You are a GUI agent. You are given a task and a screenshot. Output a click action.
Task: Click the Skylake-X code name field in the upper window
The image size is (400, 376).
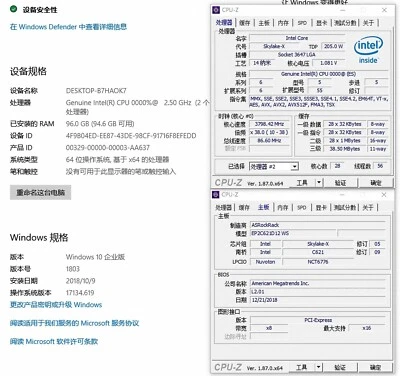274,46
